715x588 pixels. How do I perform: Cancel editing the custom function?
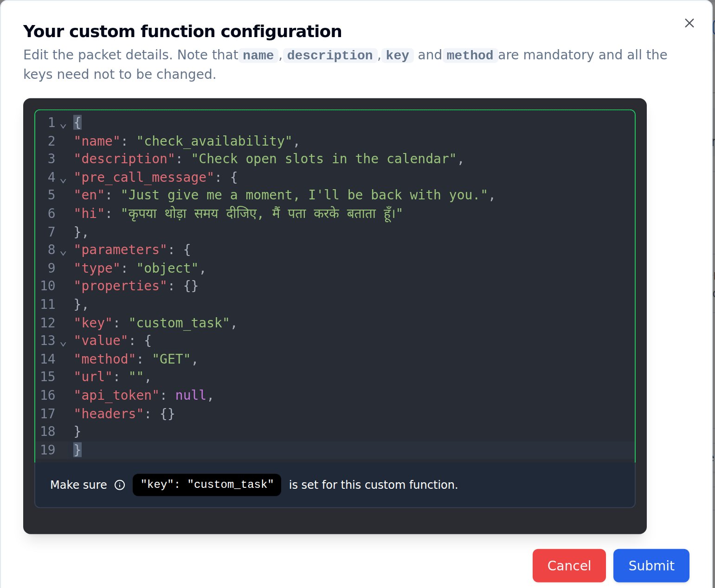[569, 565]
